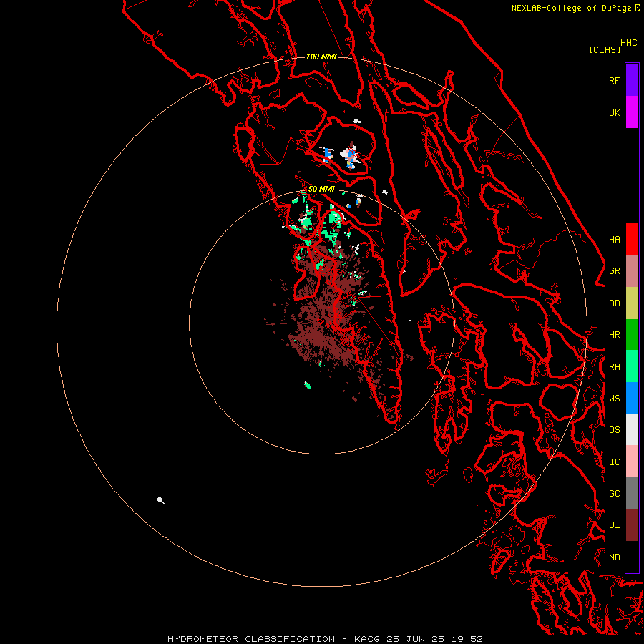Click the WS legend label
Viewport: 644px width, 644px height.
pos(614,398)
